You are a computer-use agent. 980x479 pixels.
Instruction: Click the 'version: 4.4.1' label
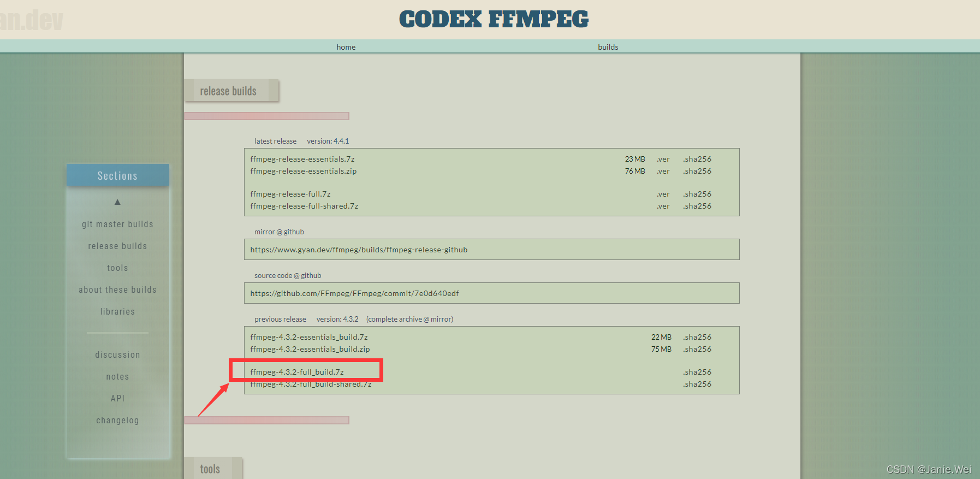click(x=328, y=141)
